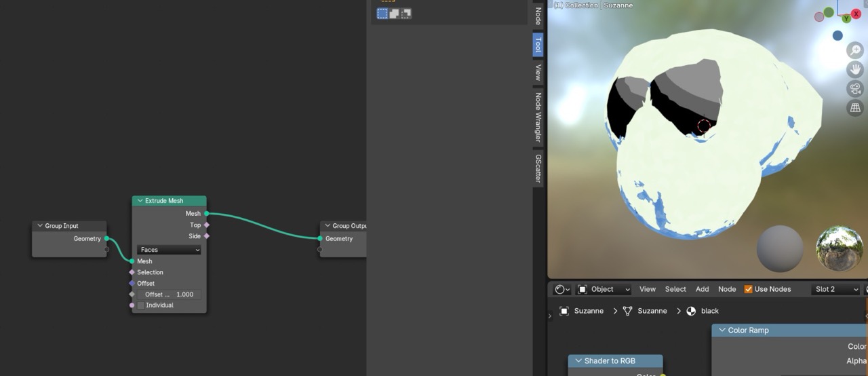Click Extrude Mesh node Mesh output socket
Screen dimensions: 868x376
207,213
